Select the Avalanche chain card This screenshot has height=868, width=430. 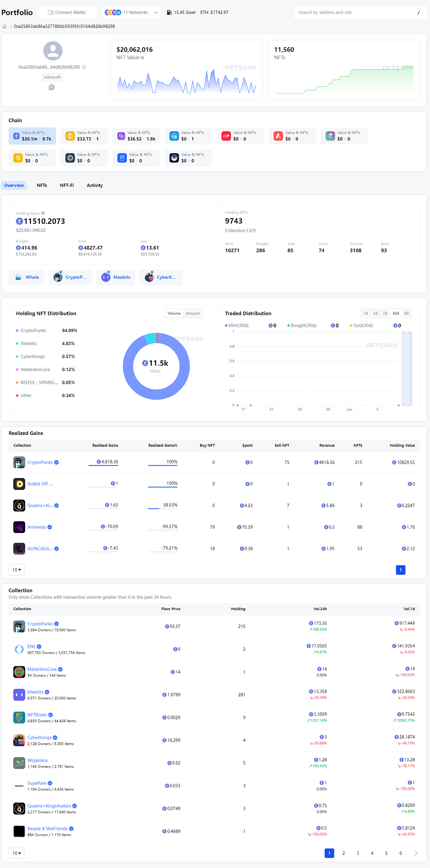pyautogui.click(x=292, y=136)
